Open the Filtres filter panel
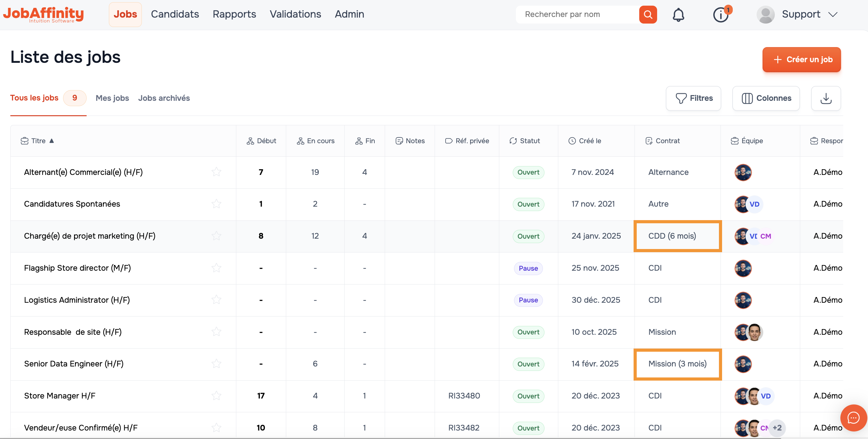 pos(694,99)
